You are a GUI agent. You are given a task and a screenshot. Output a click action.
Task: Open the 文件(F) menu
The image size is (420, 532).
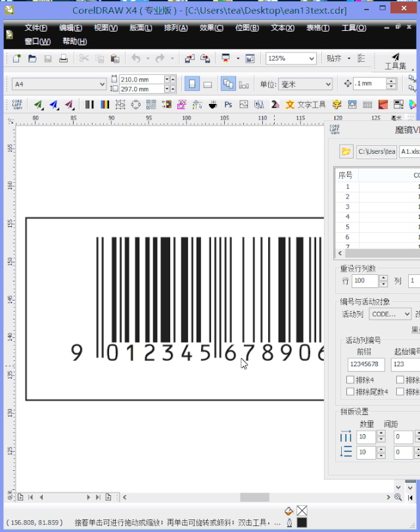pos(36,28)
